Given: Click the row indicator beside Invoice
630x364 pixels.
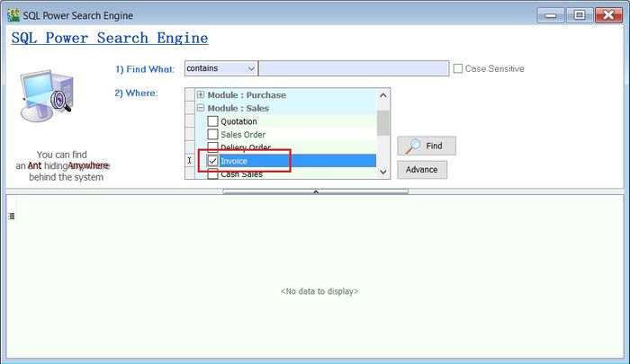Looking at the screenshot, I should pos(190,161).
